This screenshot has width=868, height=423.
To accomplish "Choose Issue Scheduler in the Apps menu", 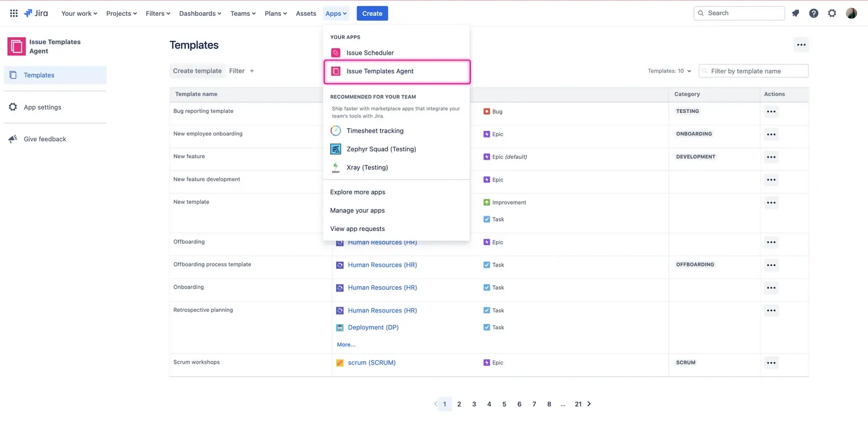I will [370, 53].
